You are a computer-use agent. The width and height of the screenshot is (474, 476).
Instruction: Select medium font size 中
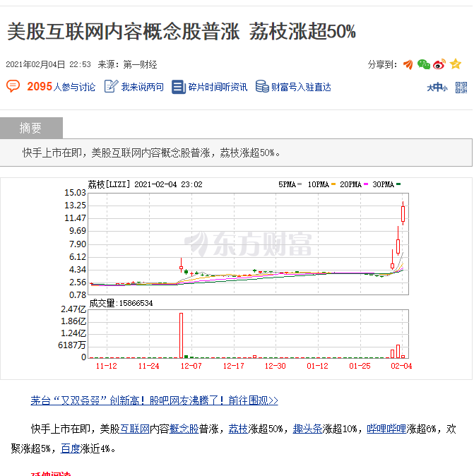point(437,88)
